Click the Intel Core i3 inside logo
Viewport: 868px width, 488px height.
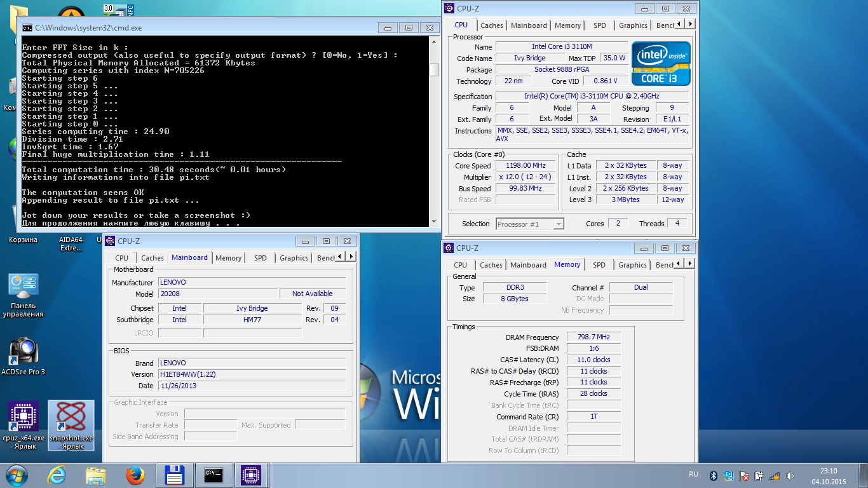(x=661, y=63)
